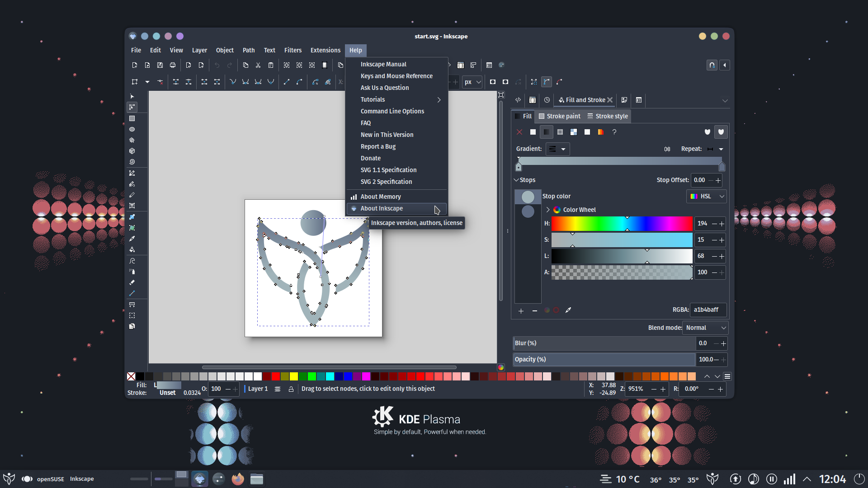Select flat color fill type
This screenshot has height=488, width=868.
coord(533,132)
